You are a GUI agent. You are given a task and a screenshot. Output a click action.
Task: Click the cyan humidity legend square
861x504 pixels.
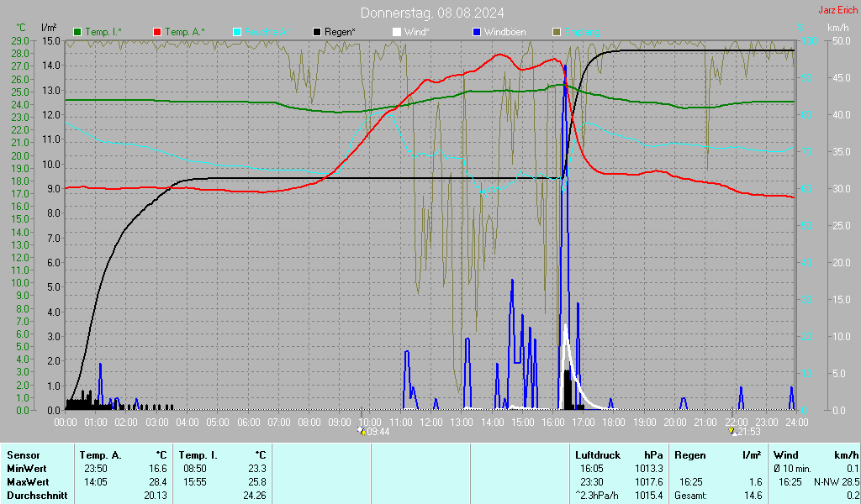click(x=237, y=32)
